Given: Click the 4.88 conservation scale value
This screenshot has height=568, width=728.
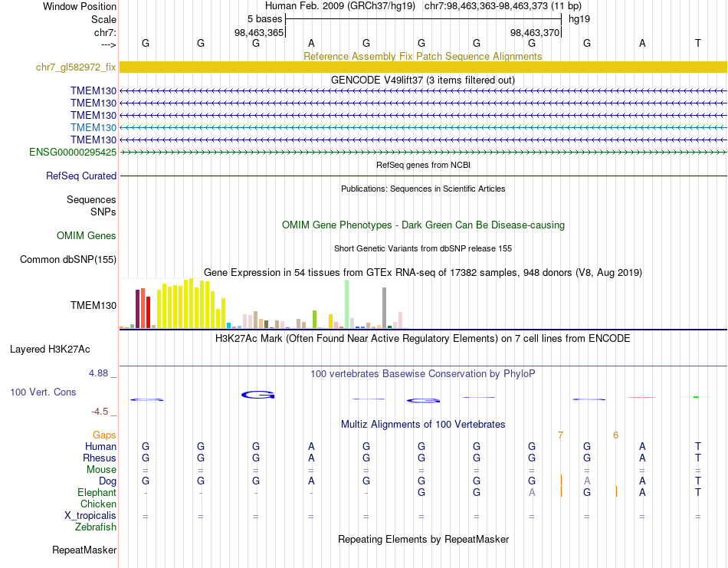Looking at the screenshot, I should coord(98,373).
